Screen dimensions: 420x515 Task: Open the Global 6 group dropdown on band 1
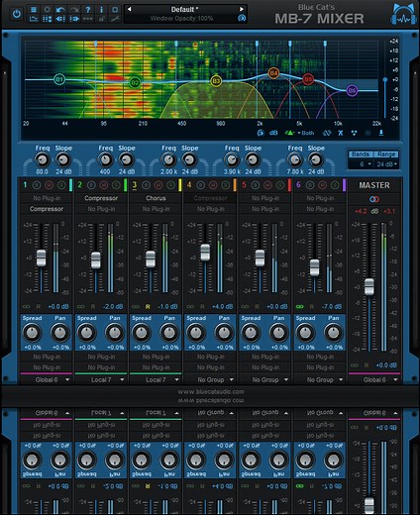[x=47, y=380]
